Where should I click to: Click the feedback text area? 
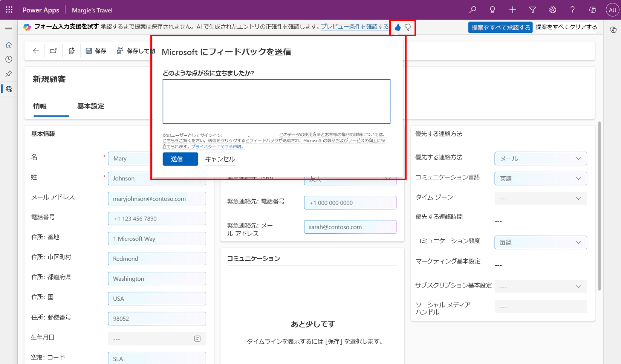pos(277,101)
